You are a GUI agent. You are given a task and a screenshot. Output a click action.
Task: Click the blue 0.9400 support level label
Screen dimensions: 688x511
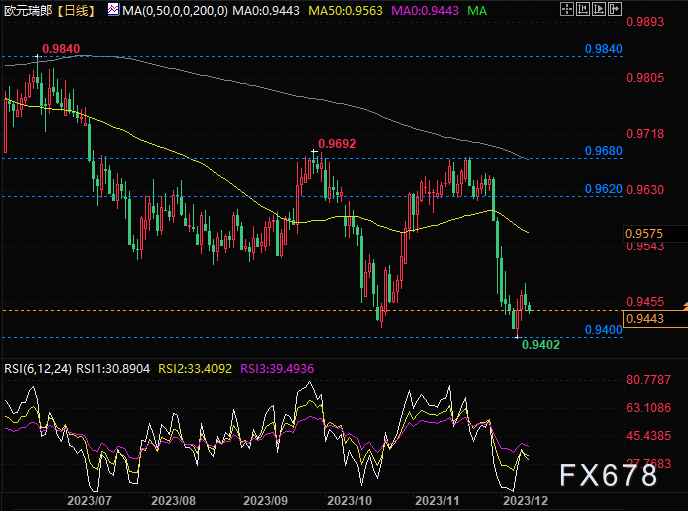pos(602,329)
